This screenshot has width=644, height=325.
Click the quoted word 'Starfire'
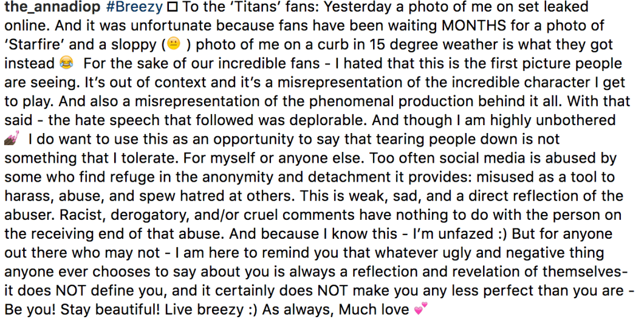[x=30, y=46]
